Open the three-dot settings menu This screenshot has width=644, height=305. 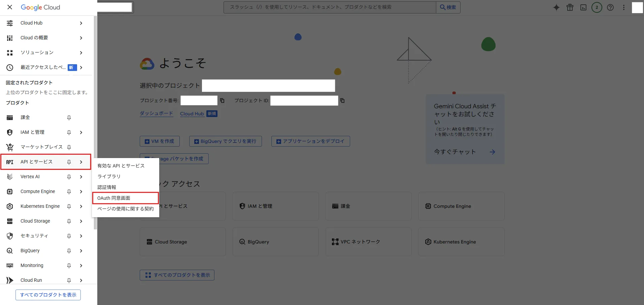624,7
